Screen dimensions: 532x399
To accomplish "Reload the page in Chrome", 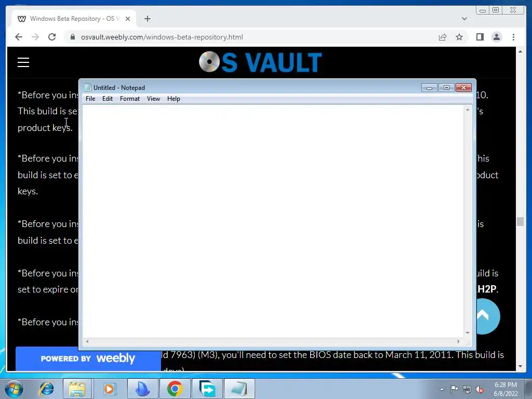I will (x=52, y=37).
